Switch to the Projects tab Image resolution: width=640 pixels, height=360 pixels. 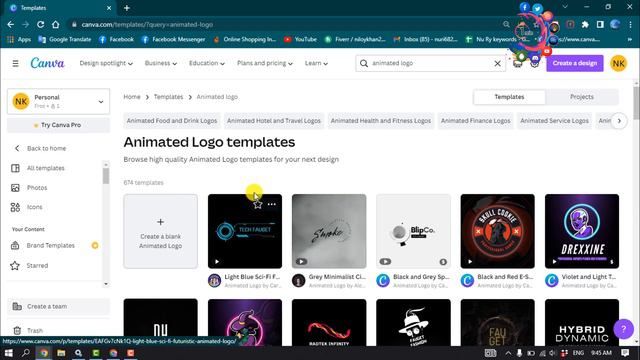click(x=582, y=97)
